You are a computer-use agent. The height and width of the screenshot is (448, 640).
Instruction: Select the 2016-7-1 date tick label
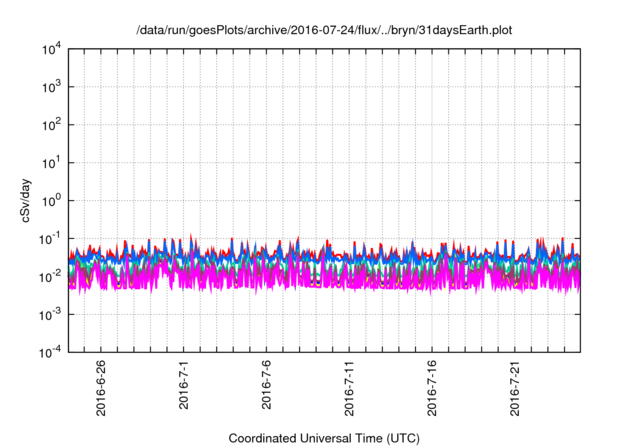[x=184, y=384]
